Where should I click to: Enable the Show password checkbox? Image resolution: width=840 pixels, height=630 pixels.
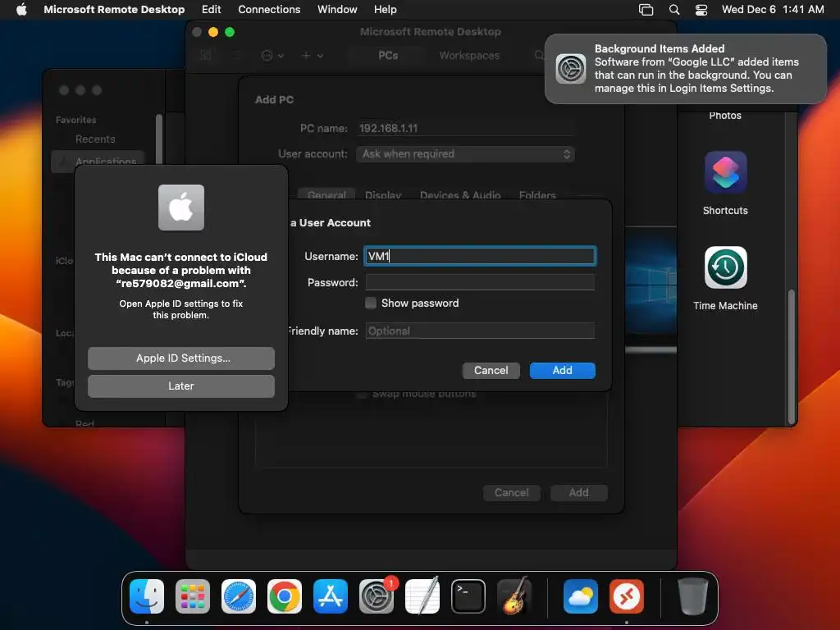[371, 304]
